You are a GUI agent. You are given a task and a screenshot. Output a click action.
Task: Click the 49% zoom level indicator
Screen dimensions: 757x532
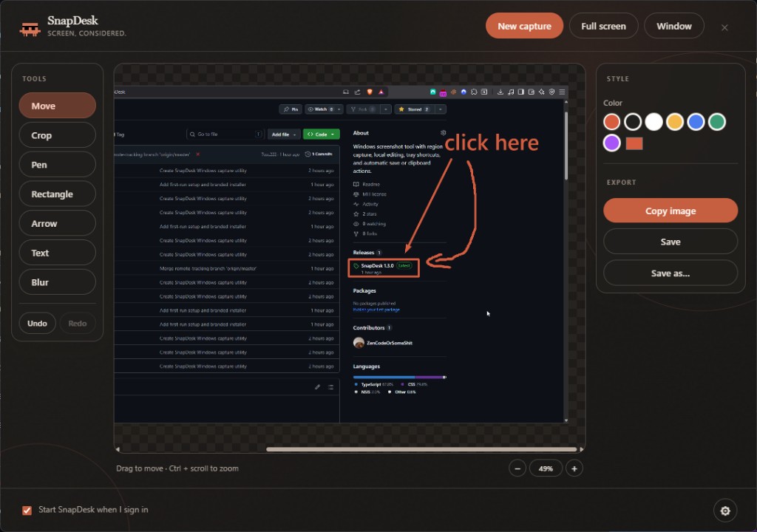546,468
